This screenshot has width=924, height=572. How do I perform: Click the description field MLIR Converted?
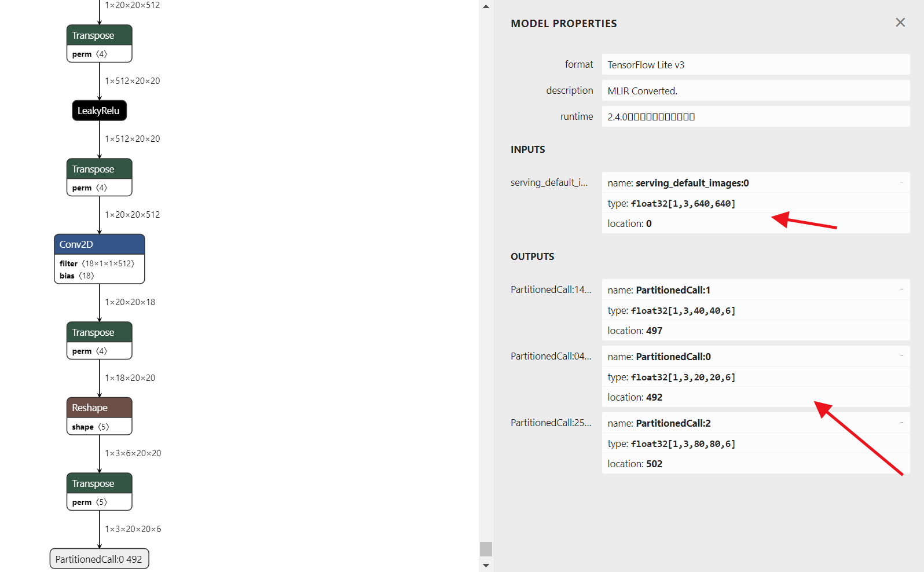756,90
